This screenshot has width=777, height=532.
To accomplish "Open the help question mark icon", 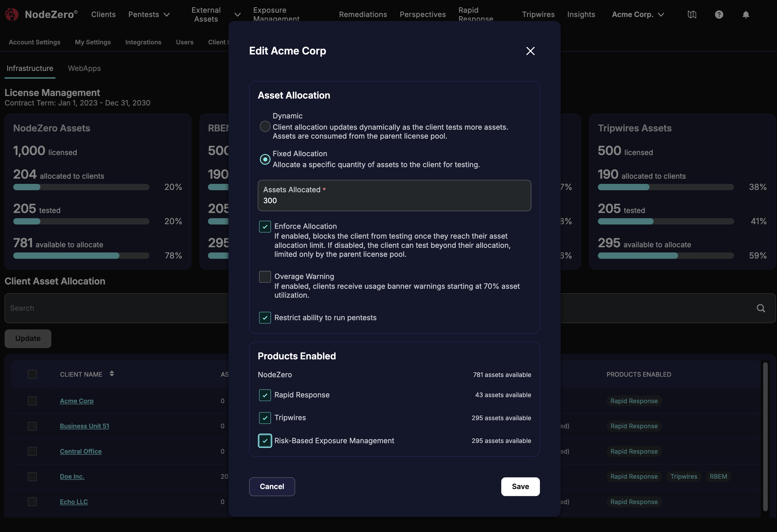I will pos(719,14).
